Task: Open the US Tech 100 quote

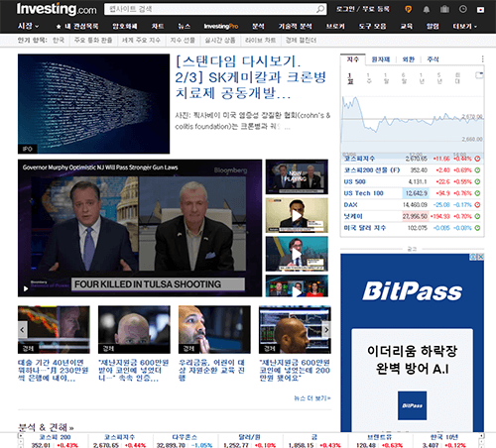Action: click(x=363, y=193)
